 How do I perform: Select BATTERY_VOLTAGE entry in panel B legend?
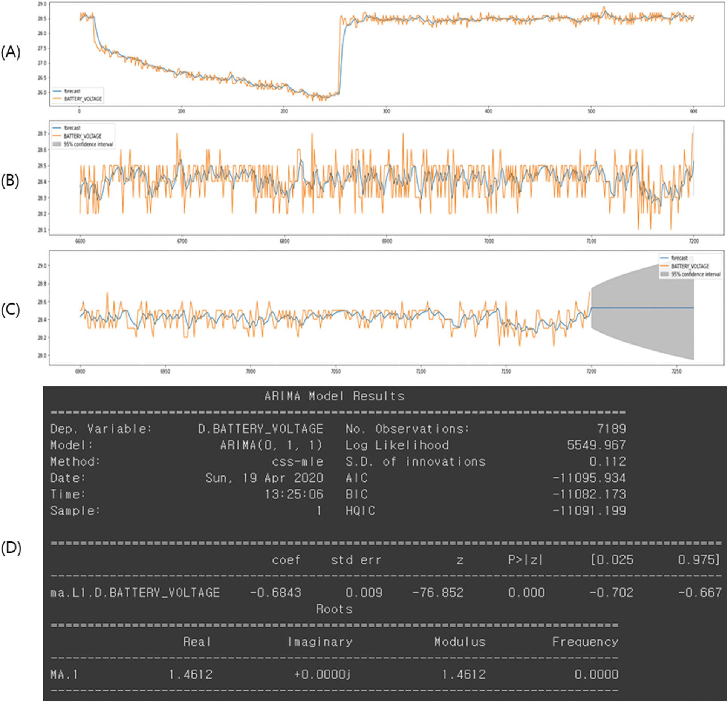pyautogui.click(x=82, y=136)
